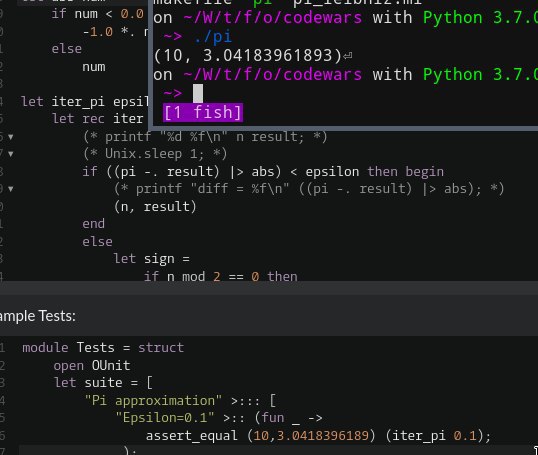Collapse fold arrow beside printf "diff" comment
538x455 pixels.
point(11,189)
